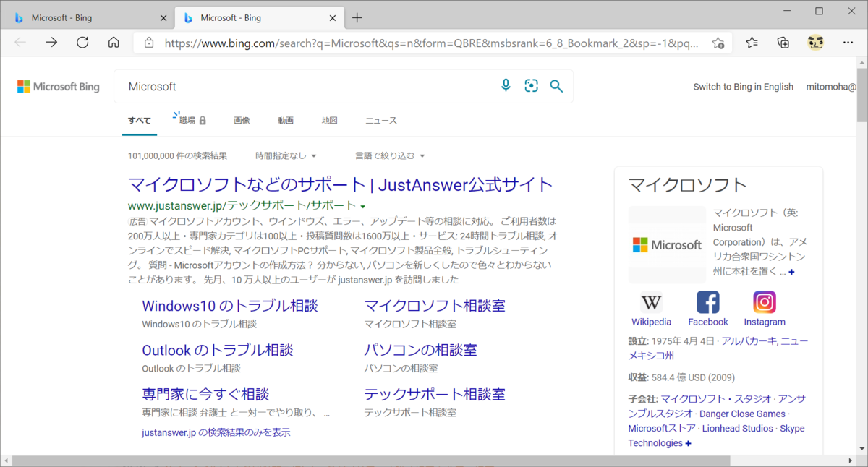868x467 pixels.
Task: Reload the page with refresh icon
Action: pyautogui.click(x=82, y=43)
